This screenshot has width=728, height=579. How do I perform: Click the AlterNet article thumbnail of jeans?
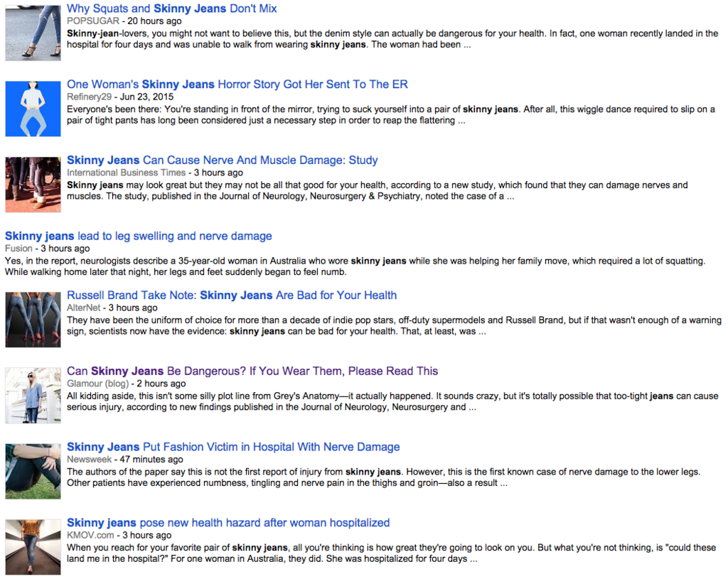(33, 320)
